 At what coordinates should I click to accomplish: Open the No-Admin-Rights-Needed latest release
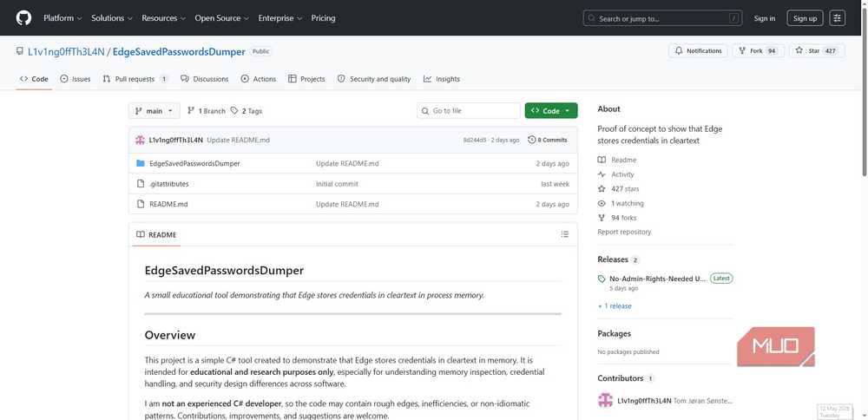tap(658, 279)
